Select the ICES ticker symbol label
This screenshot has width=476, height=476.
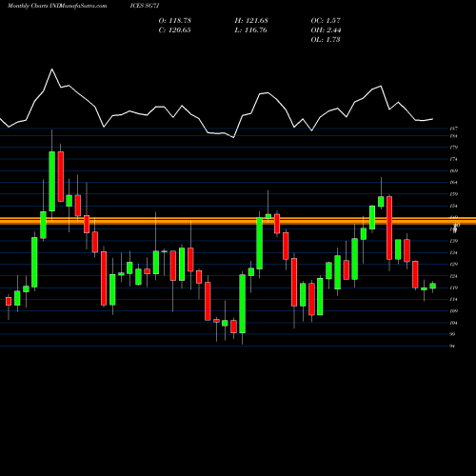(x=145, y=6)
